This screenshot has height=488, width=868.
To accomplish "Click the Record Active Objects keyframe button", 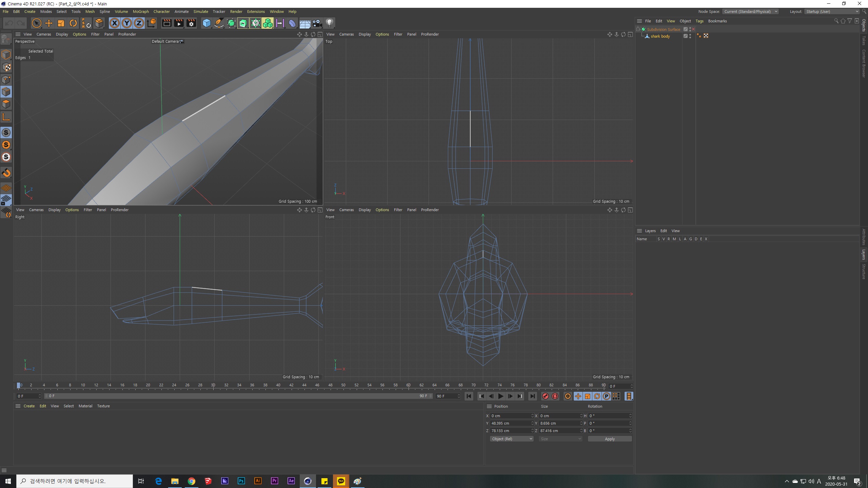I will [x=545, y=396].
